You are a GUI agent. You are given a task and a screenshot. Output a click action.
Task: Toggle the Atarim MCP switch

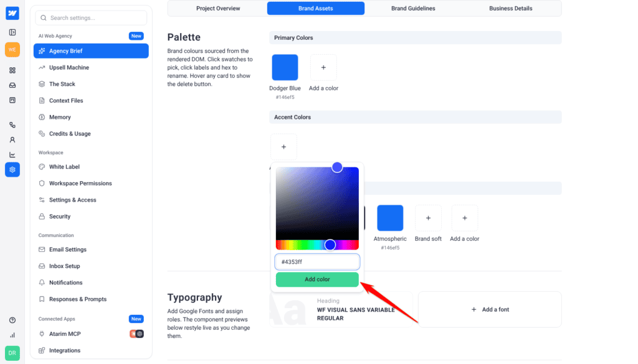click(136, 334)
